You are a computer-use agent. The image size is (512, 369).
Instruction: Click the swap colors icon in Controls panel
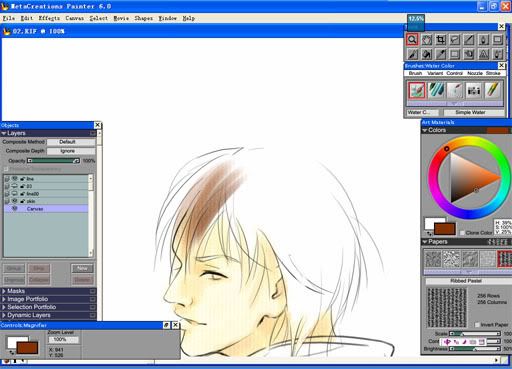11,352
